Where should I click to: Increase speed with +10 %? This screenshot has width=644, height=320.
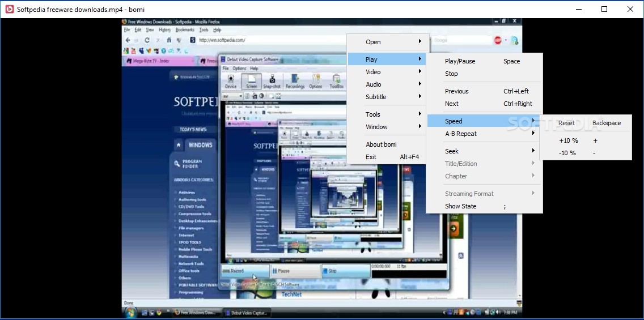pyautogui.click(x=586, y=140)
